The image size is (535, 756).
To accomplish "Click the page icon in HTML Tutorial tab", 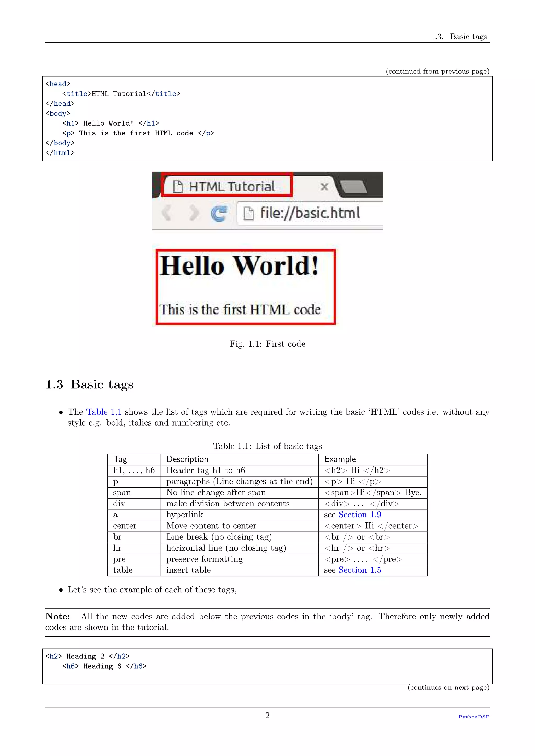I will coord(178,187).
